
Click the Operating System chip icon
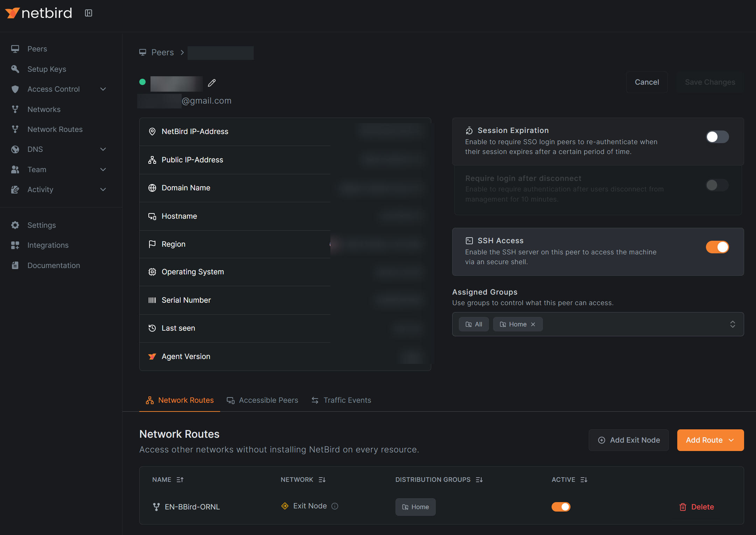152,272
